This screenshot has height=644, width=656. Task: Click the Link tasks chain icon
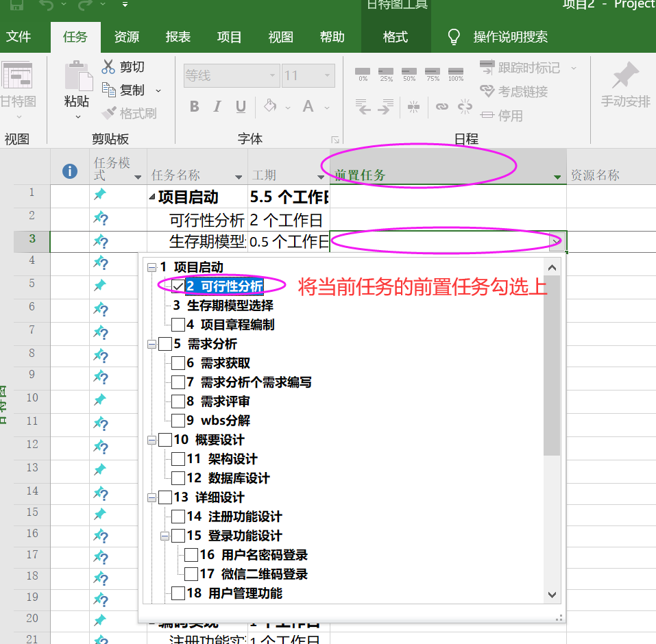click(x=442, y=107)
